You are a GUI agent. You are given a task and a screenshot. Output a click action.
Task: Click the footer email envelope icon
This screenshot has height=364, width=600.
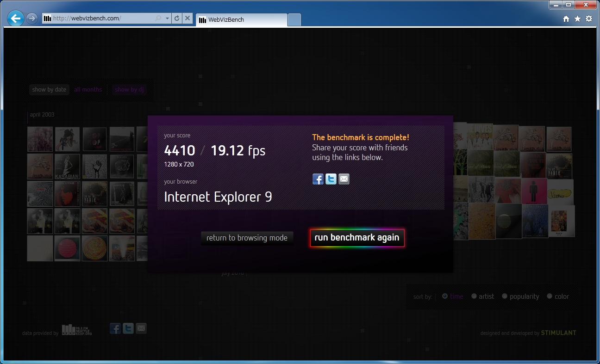[x=141, y=328]
